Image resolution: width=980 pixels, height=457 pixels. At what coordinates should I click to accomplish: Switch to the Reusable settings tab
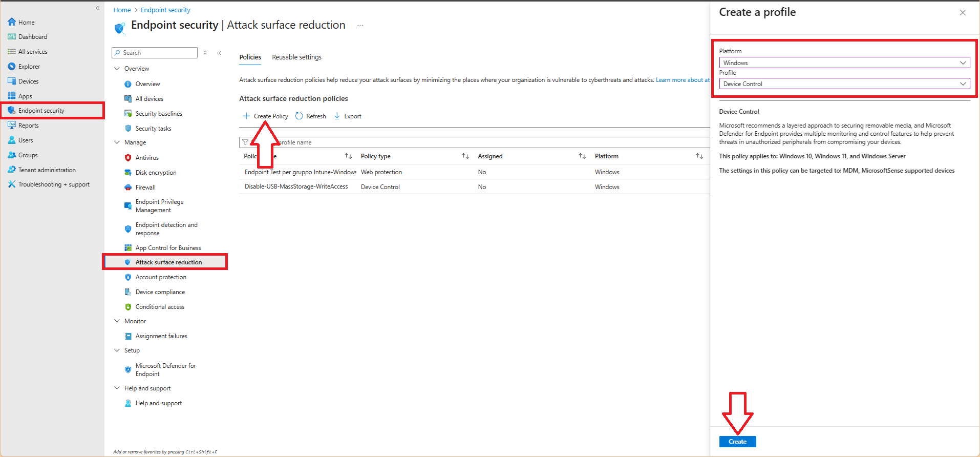[x=296, y=57]
